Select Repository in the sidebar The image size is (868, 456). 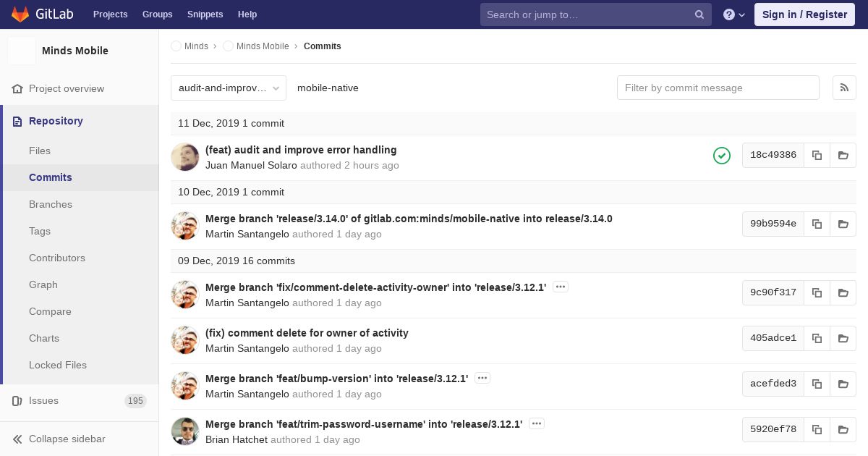pyautogui.click(x=56, y=121)
